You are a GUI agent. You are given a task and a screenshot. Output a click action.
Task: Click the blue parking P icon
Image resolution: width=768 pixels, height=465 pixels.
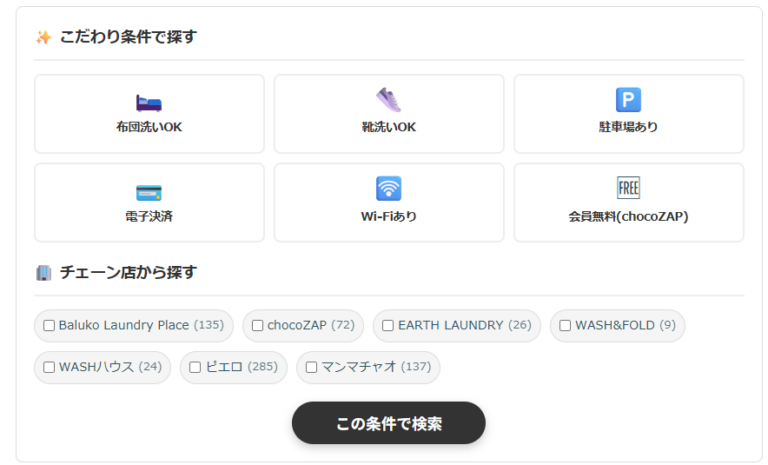click(x=628, y=100)
